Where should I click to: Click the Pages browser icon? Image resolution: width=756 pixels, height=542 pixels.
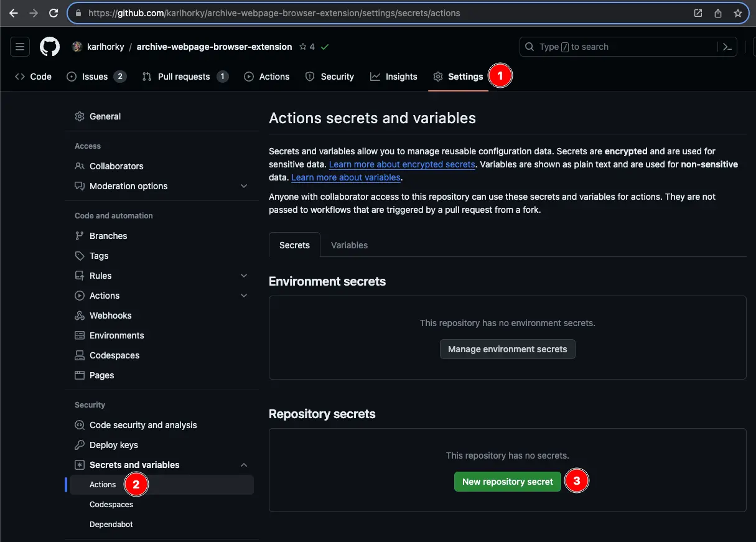tap(80, 375)
